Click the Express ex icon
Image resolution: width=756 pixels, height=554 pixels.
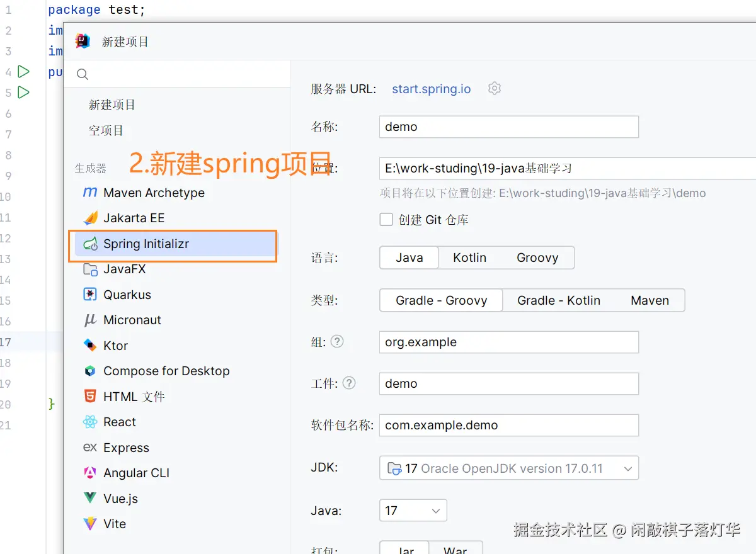[90, 448]
